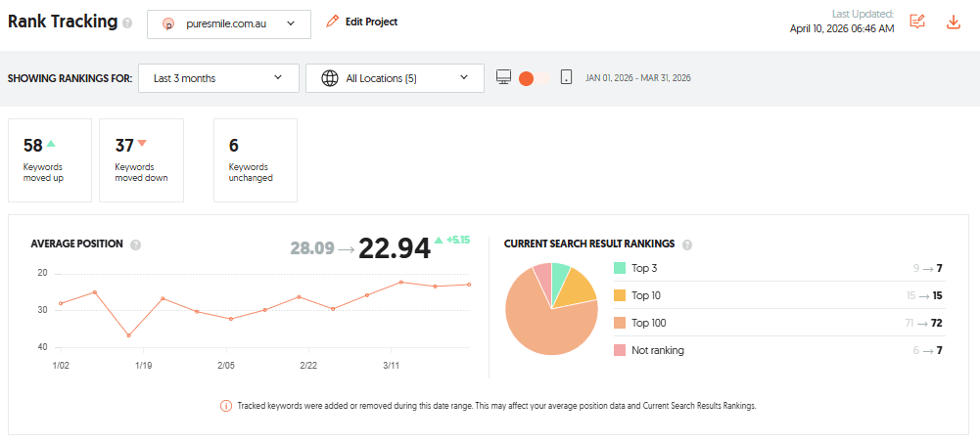Image resolution: width=980 pixels, height=443 pixels.
Task: Click the info icon in tracked keywords notice
Action: 225,406
